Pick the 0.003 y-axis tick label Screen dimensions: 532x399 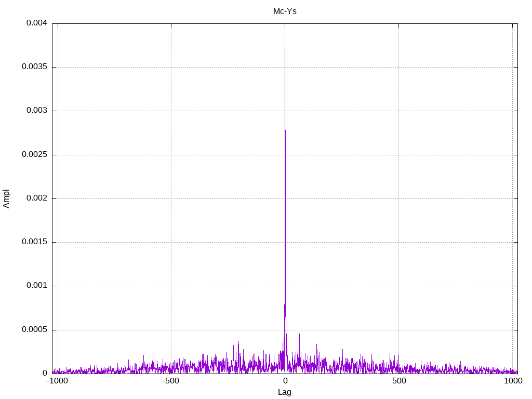point(37,111)
